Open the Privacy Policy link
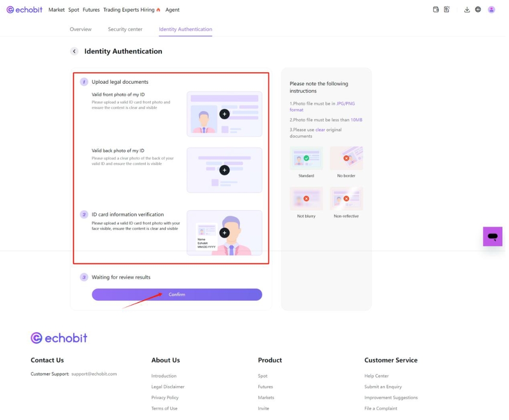Screen dimensions: 509x420 (x=165, y=398)
